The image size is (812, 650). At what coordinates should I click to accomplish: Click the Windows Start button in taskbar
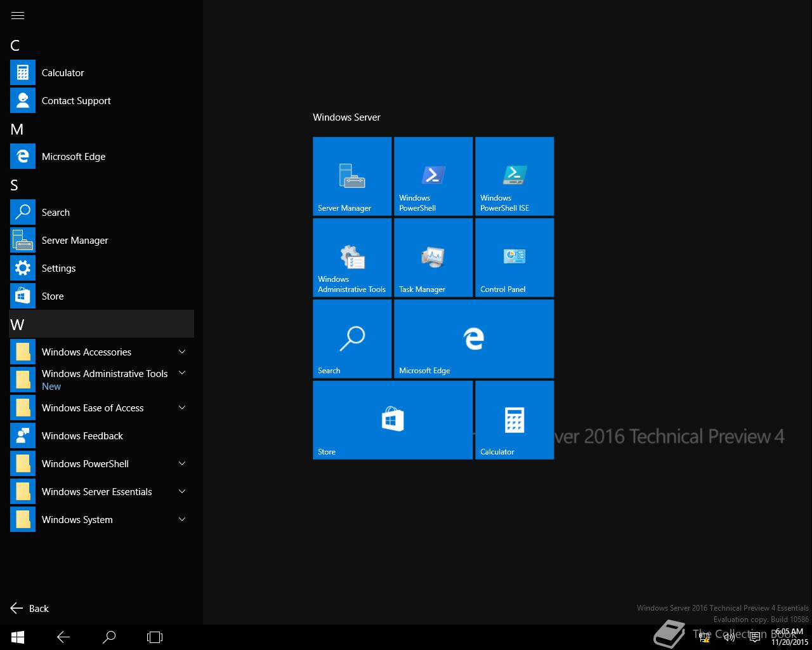[18, 637]
